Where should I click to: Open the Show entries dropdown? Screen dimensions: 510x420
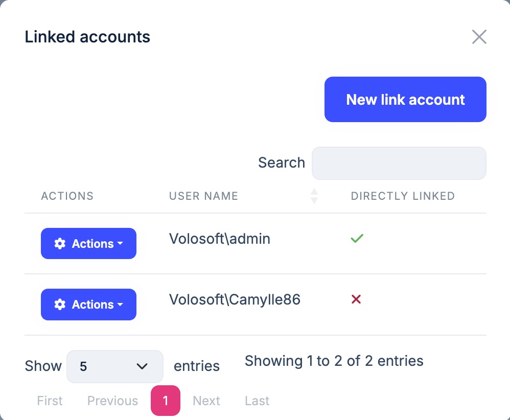coord(114,366)
